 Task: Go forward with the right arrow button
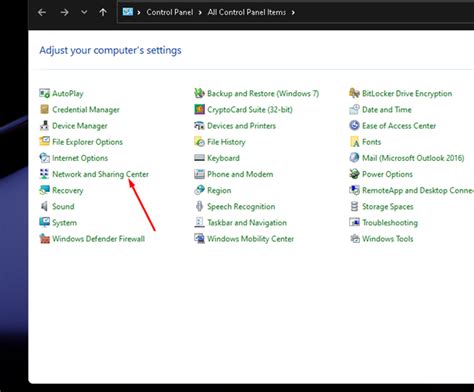[x=65, y=13]
